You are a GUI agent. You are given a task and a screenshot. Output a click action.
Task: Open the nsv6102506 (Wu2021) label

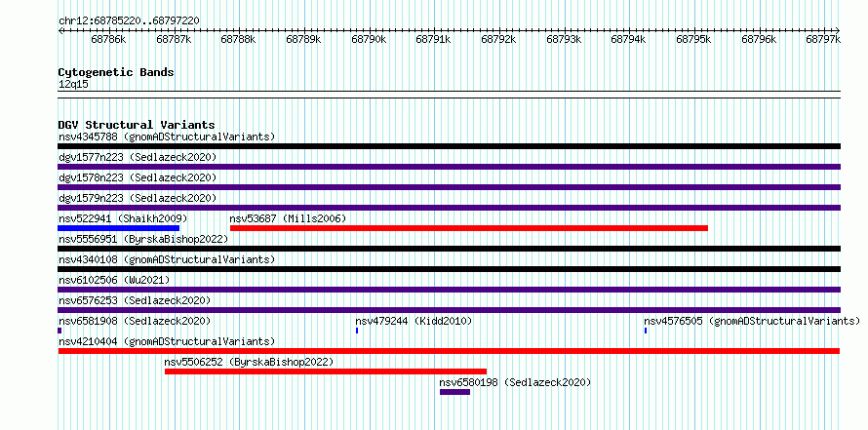114,280
